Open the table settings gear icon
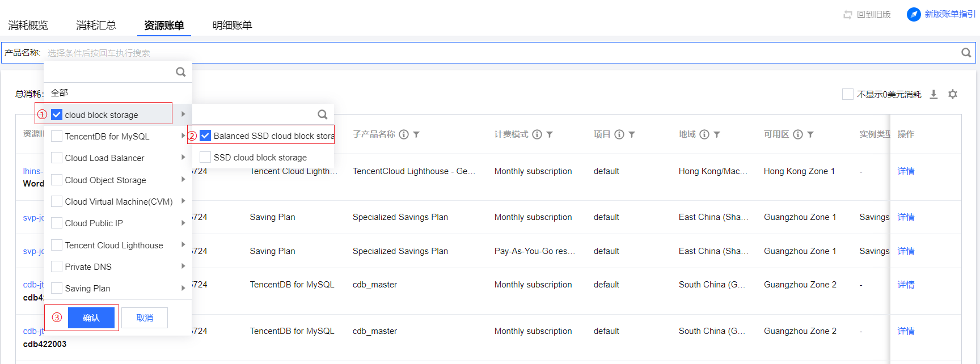This screenshot has width=980, height=364. pyautogui.click(x=953, y=95)
